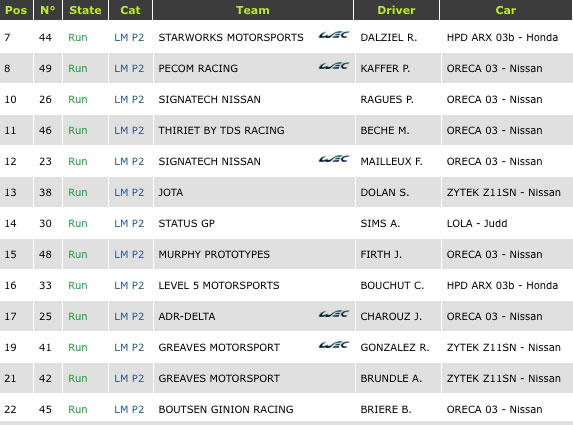Sort by the Pos column header
The width and height of the screenshot is (573, 425).
[16, 10]
